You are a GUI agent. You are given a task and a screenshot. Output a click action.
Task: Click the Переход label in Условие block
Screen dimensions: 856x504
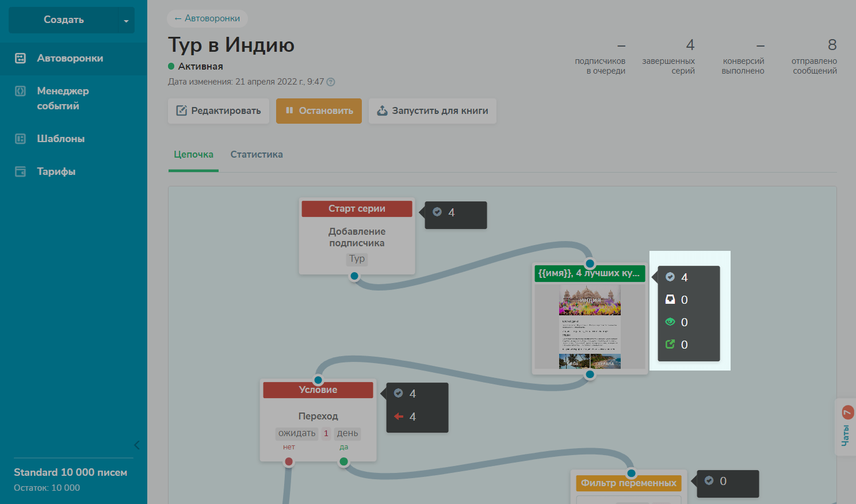pos(318,416)
